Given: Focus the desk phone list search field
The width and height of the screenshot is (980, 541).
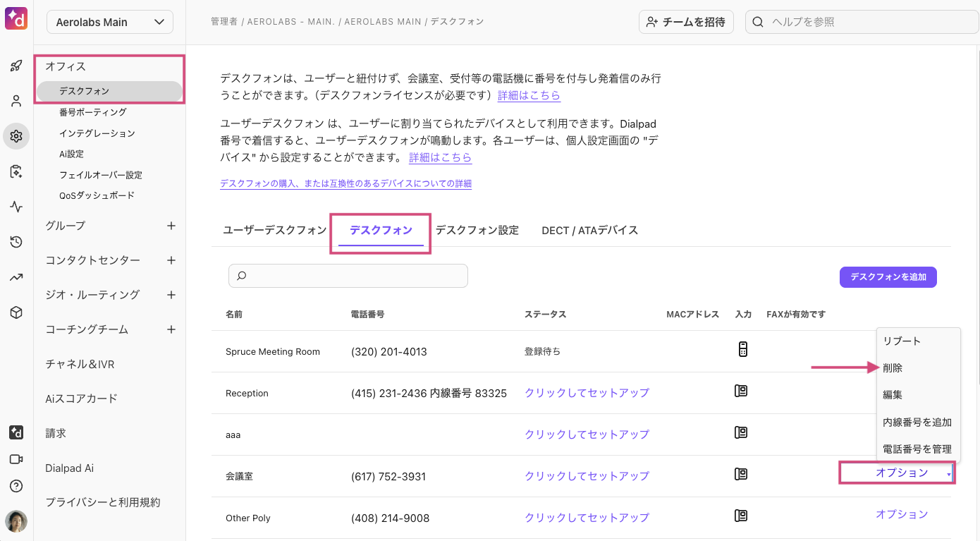Looking at the screenshot, I should (348, 276).
